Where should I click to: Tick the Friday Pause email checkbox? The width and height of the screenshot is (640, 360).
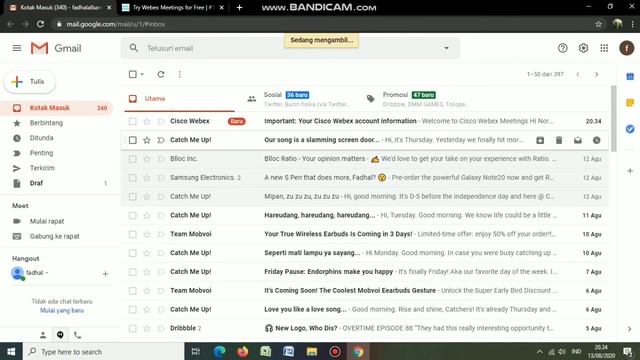133,272
